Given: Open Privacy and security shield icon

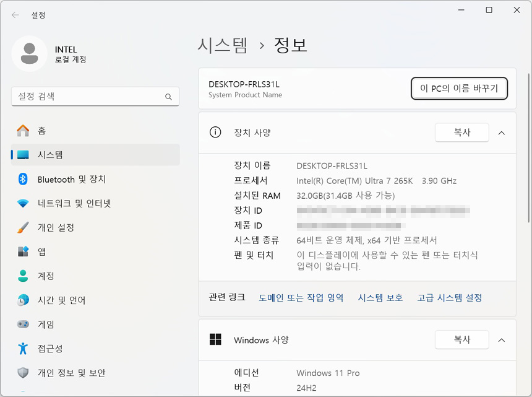Looking at the screenshot, I should [23, 373].
